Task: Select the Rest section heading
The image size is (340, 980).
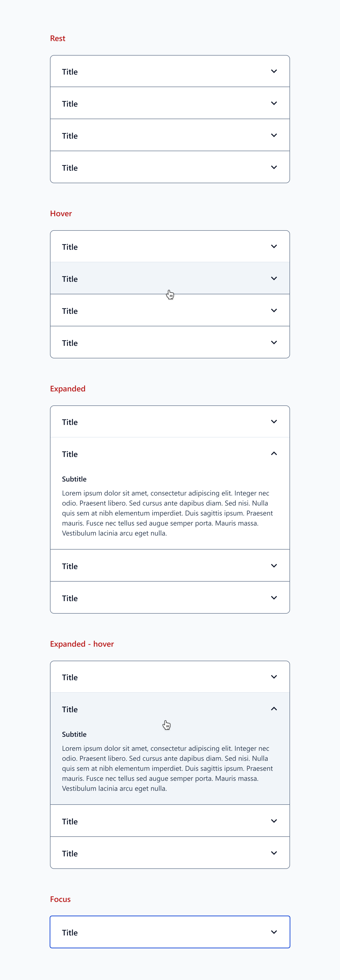Action: pyautogui.click(x=58, y=39)
